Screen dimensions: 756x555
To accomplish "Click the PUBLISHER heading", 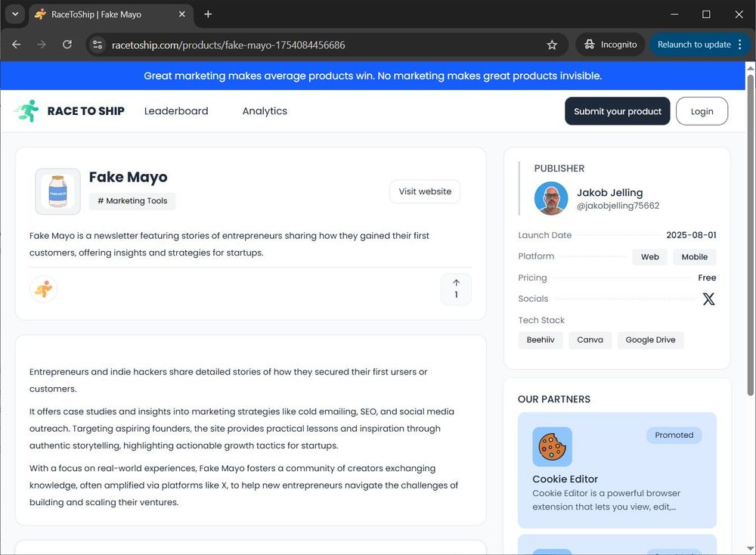I will (x=559, y=169).
